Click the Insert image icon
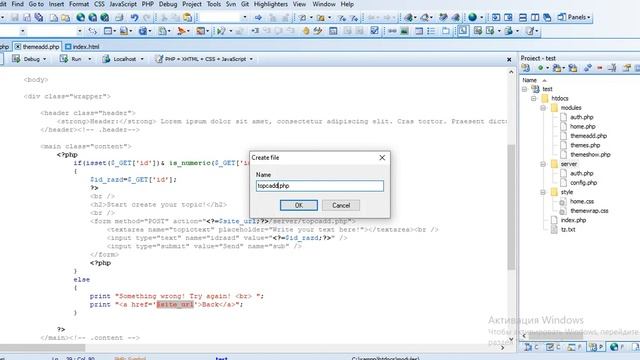 click(x=404, y=31)
